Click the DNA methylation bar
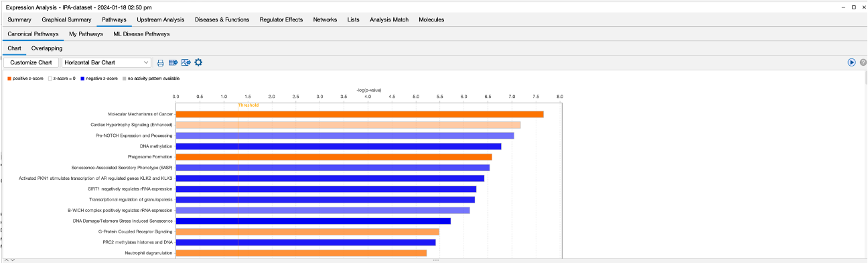Image resolution: width=868 pixels, height=263 pixels. click(x=338, y=146)
